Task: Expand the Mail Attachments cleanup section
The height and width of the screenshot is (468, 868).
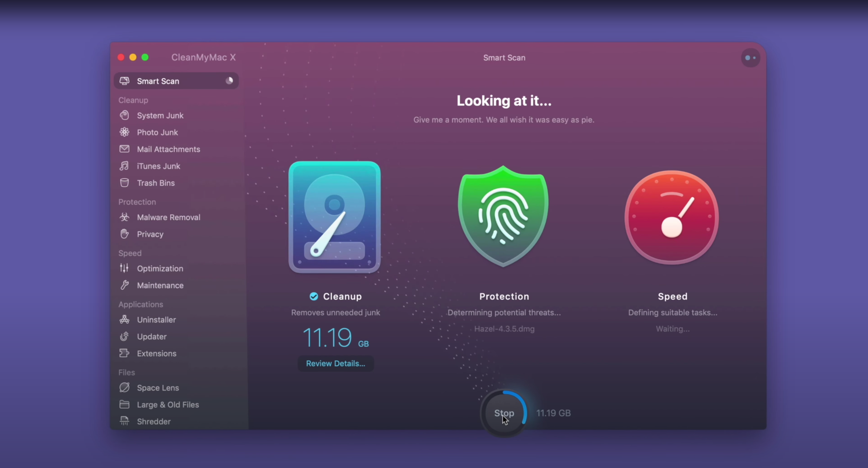Action: coord(168,149)
